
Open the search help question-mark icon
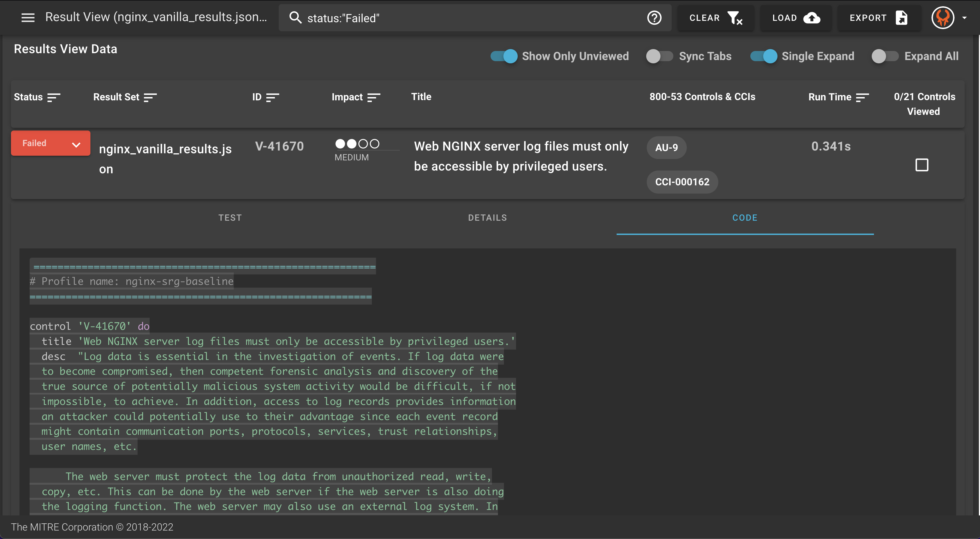tap(654, 18)
